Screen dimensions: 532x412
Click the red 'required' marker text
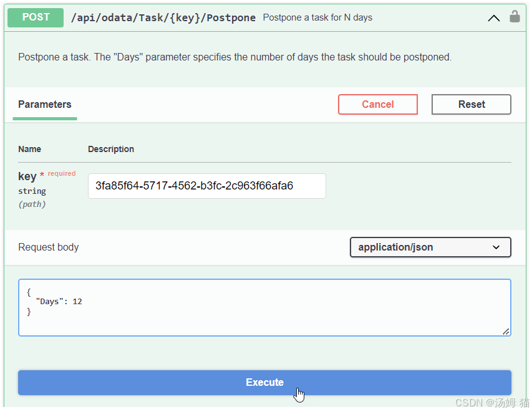coord(61,173)
